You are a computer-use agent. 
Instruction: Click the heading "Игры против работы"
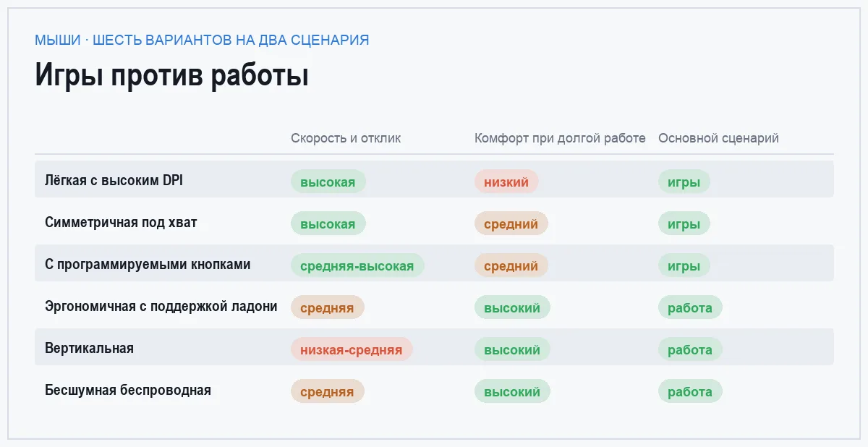172,76
